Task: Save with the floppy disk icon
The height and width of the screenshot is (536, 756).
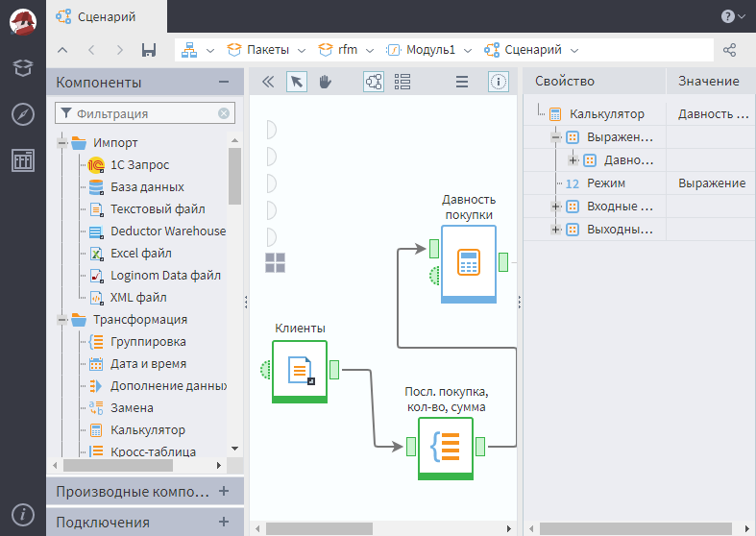Action: [149, 50]
